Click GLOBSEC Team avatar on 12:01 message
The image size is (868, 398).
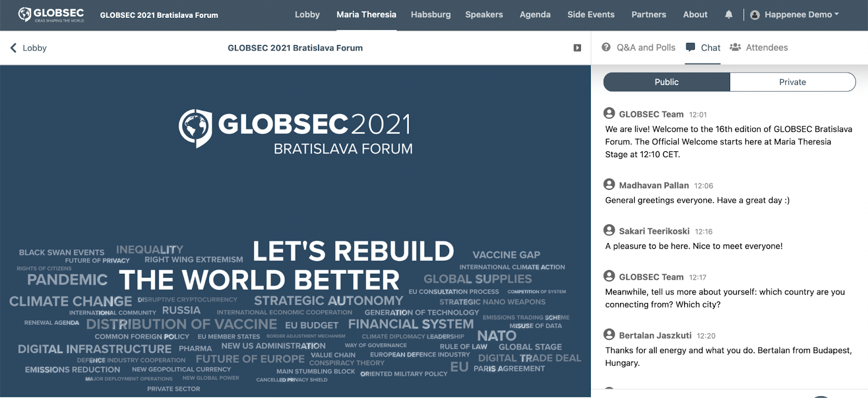click(609, 113)
